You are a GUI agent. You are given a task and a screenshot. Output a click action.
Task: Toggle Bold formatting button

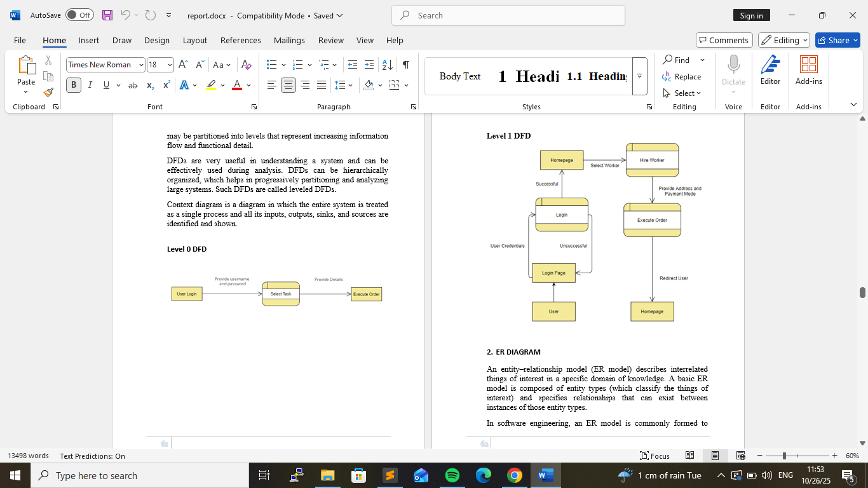pos(74,85)
